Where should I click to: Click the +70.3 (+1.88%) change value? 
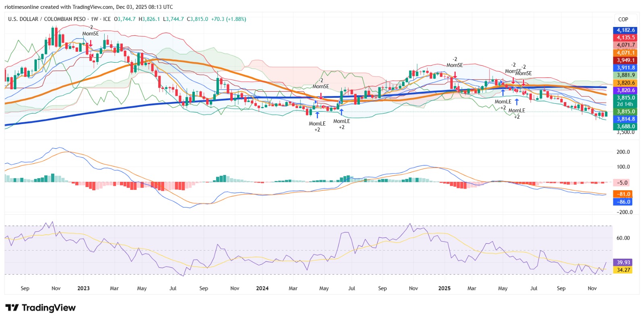pyautogui.click(x=229, y=19)
